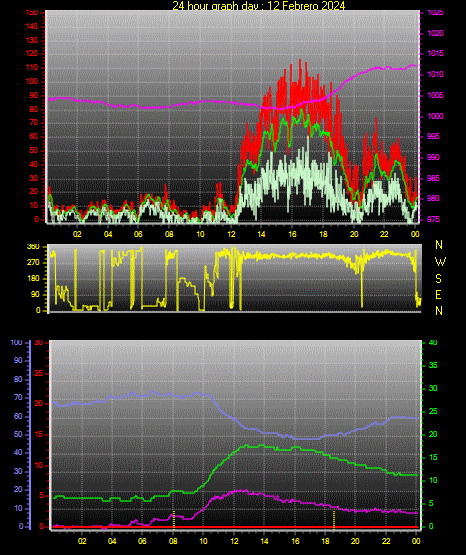Image resolution: width=466 pixels, height=555 pixels.
Task: Select the 25 value on green temperature axis
Action: (433, 411)
